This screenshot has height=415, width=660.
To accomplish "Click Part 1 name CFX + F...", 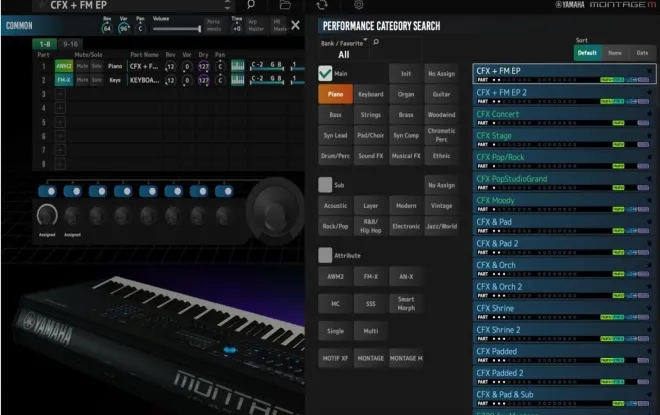I will pyautogui.click(x=144, y=66).
